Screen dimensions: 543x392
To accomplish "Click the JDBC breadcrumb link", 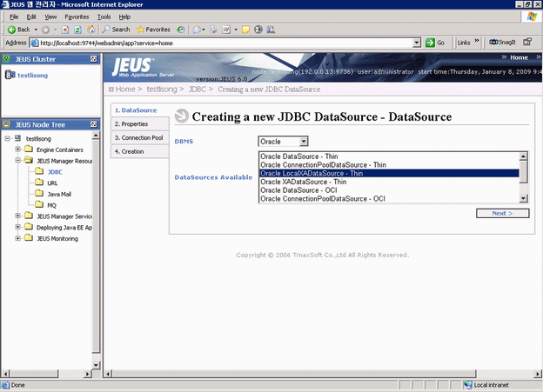I will click(198, 90).
